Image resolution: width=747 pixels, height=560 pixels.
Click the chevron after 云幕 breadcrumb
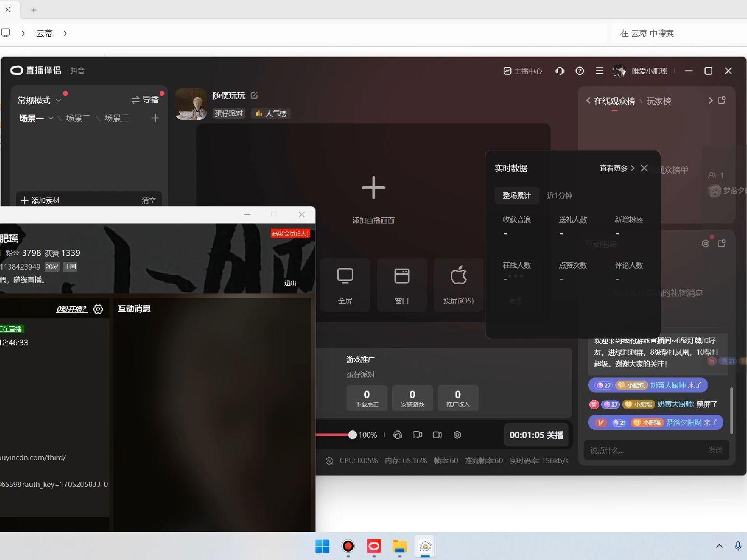65,33
